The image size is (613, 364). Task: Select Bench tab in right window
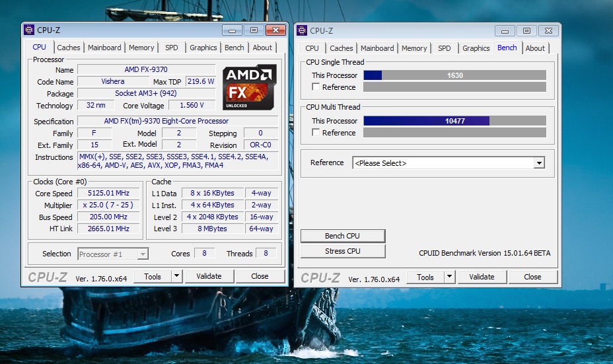(x=507, y=48)
